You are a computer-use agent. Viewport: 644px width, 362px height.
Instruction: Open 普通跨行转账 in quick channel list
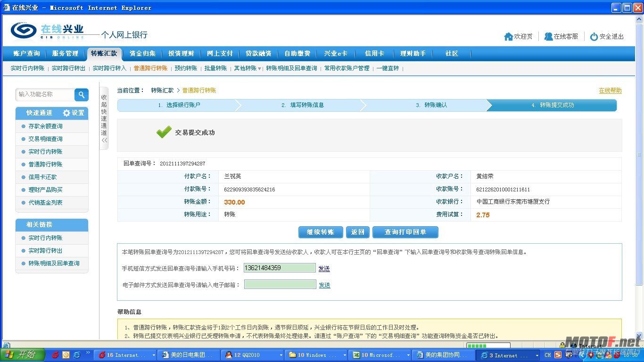tap(45, 165)
